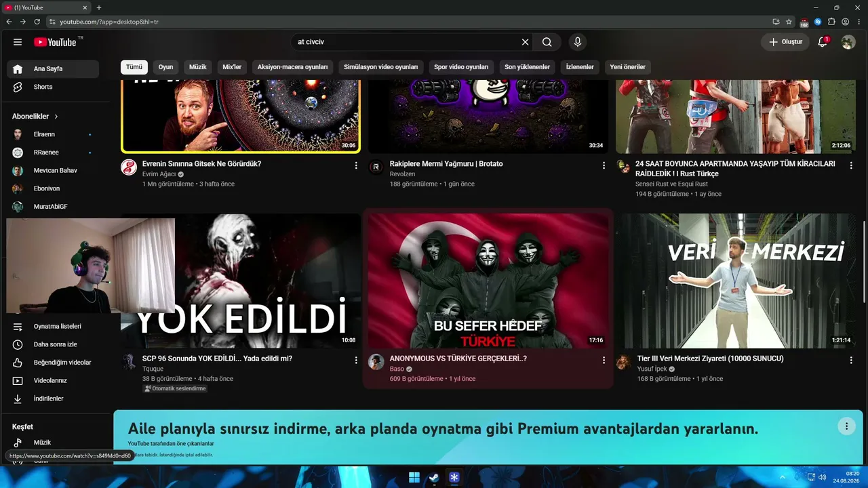Open the Veri Merkezi video thumbnail
The image size is (868, 488).
(736, 281)
